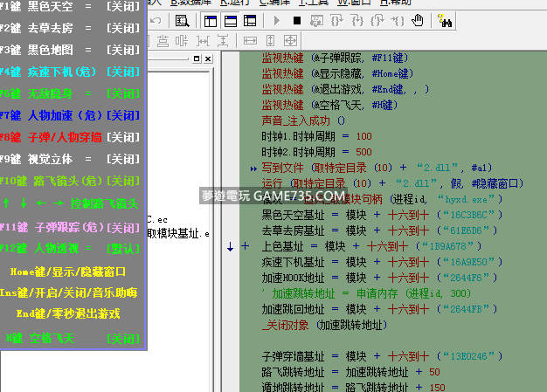Click the Home键/显示/隐藏窗口 label
The image size is (547, 392).
[x=73, y=271]
